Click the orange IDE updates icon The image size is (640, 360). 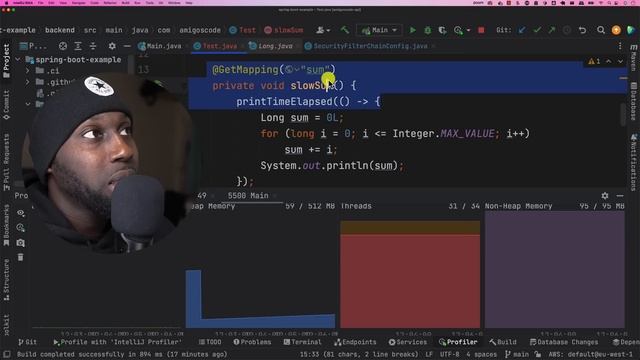pos(616,30)
